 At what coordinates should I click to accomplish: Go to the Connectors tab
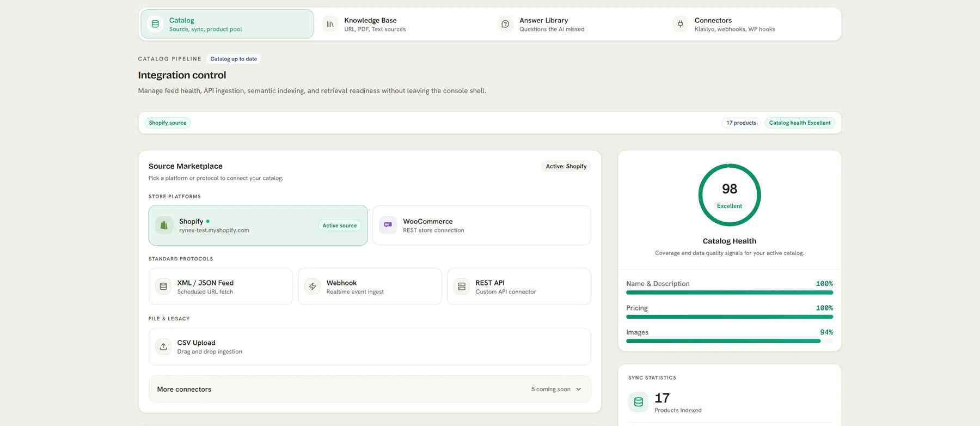coord(752,24)
